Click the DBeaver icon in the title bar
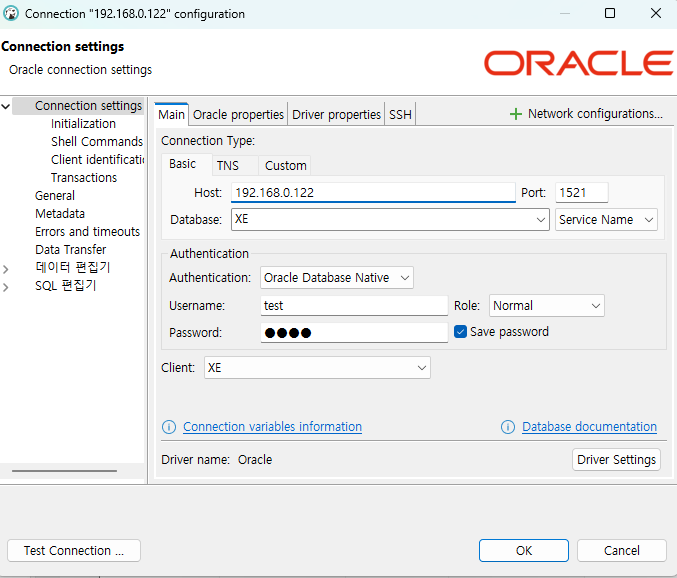 pos(11,13)
